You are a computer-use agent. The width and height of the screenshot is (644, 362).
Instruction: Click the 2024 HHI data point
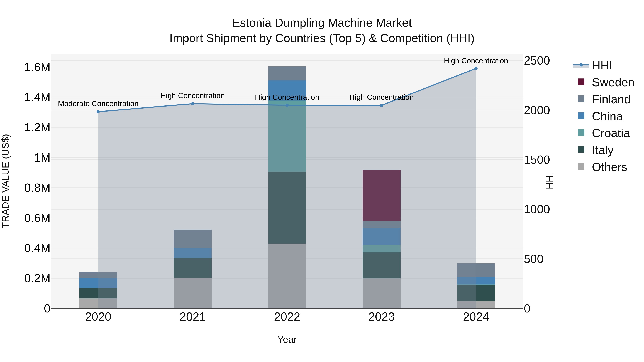476,68
